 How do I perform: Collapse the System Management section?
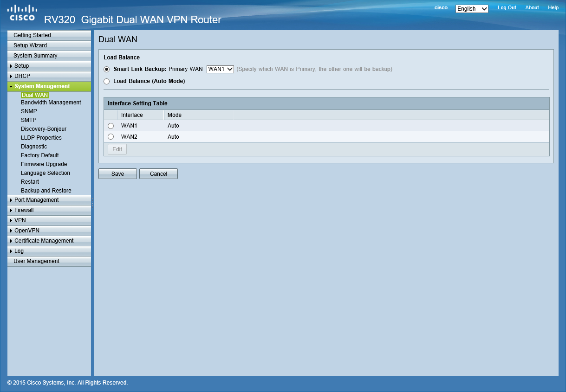[x=49, y=86]
